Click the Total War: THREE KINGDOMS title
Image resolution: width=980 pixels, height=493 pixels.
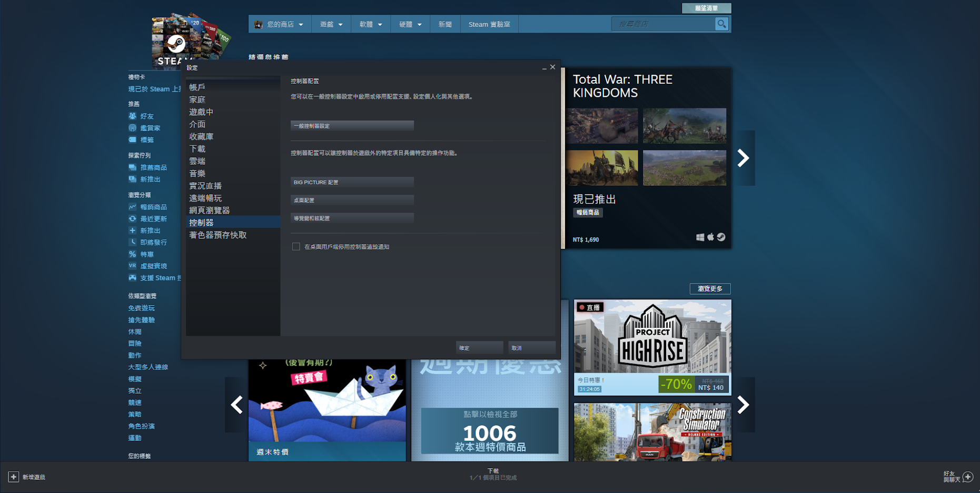tap(622, 86)
